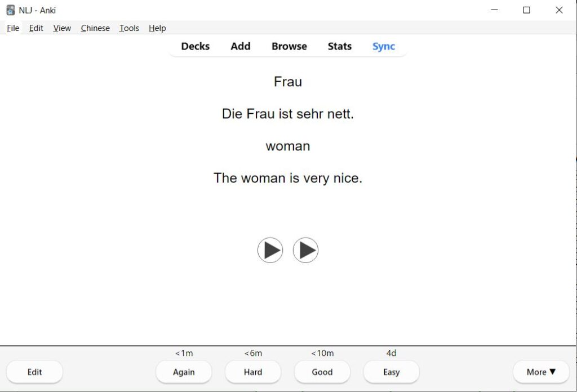577x392 pixels.
Task: Open the card Browser
Action: click(288, 46)
